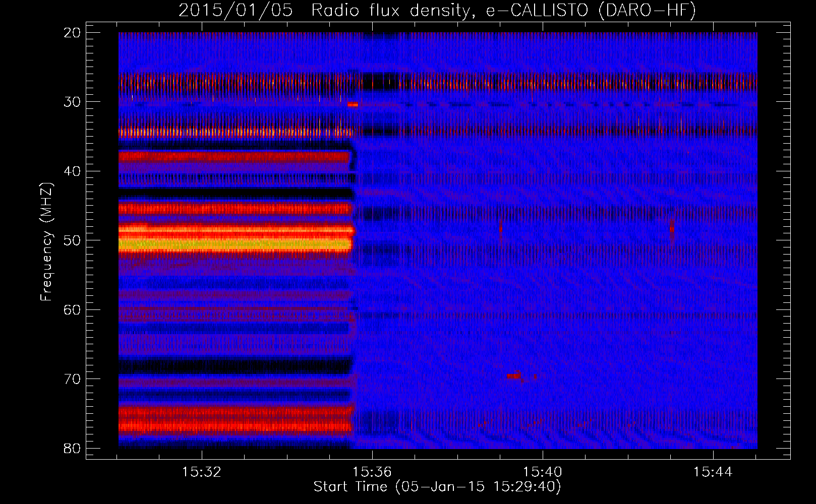Click the 30 MHz frequency tick label
Image resolution: width=816 pixels, height=504 pixels.
pos(72,102)
